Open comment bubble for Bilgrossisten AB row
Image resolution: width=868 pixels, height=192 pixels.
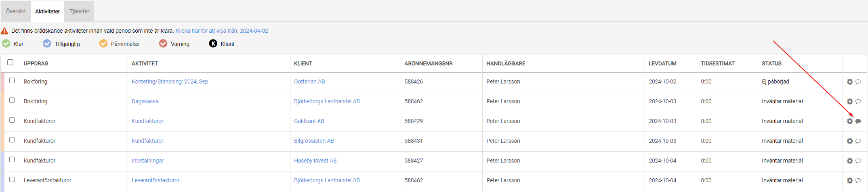(858, 141)
